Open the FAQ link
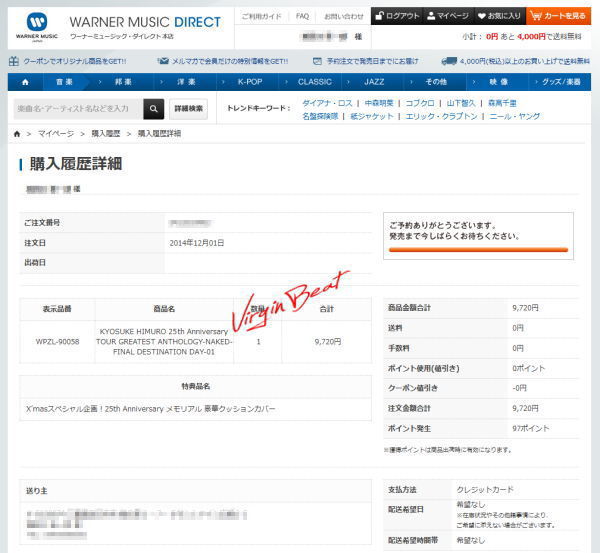The image size is (600, 553). 302,16
